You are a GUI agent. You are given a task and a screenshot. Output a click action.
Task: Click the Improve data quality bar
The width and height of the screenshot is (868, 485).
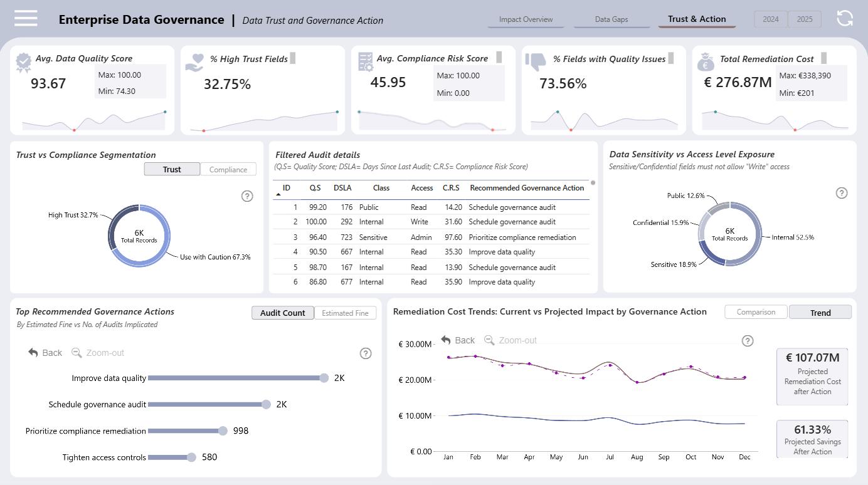coord(235,378)
